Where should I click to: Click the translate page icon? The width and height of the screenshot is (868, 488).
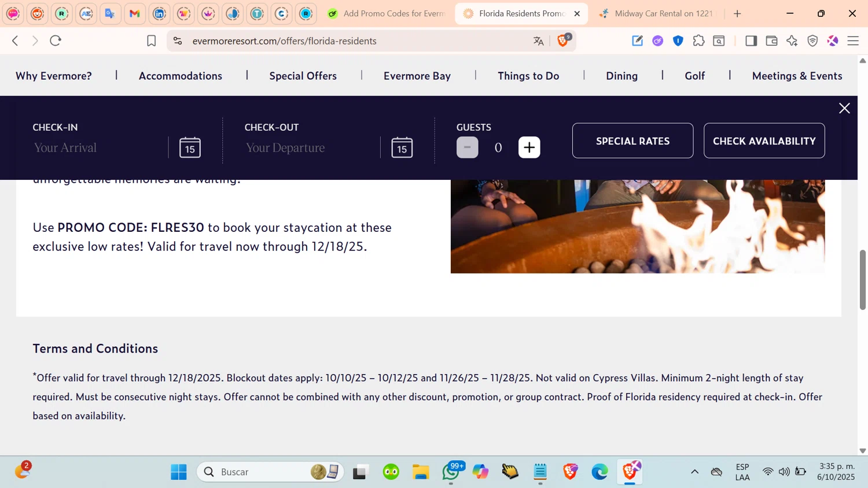coord(539,40)
